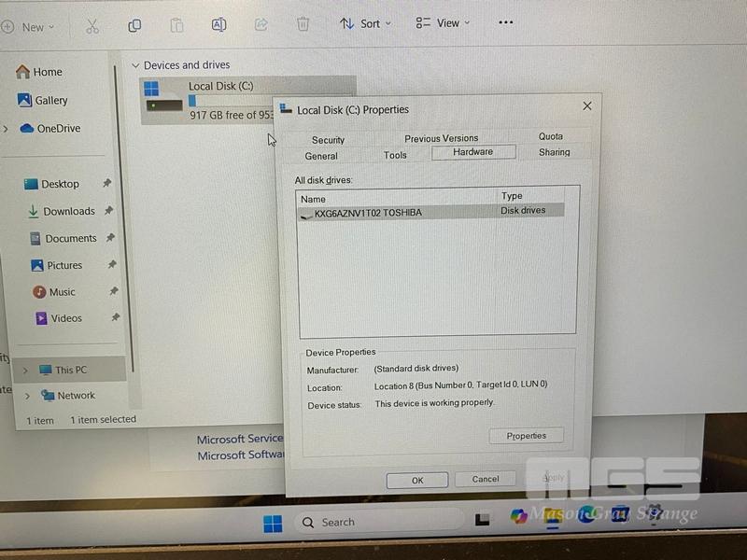Open the View dropdown menu
The image size is (747, 560).
(x=443, y=22)
